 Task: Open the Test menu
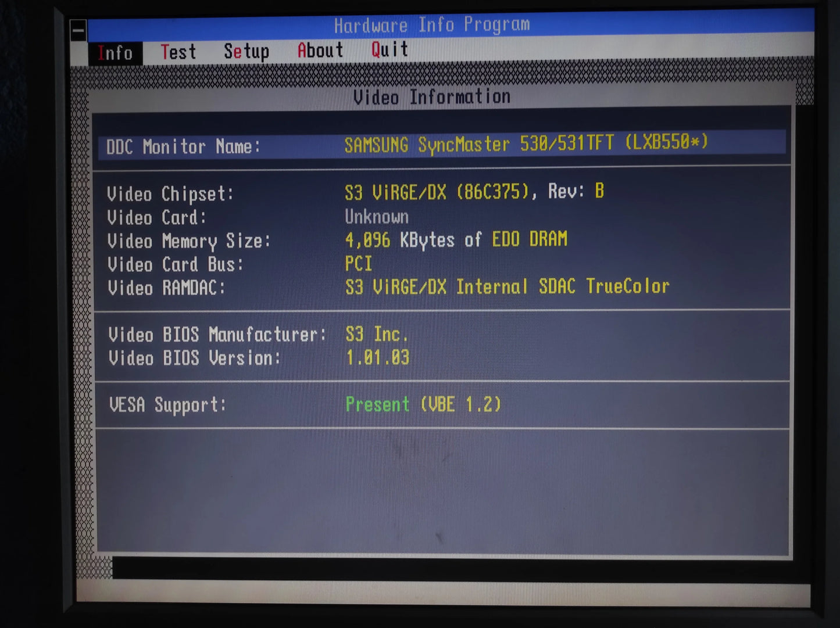(x=178, y=52)
